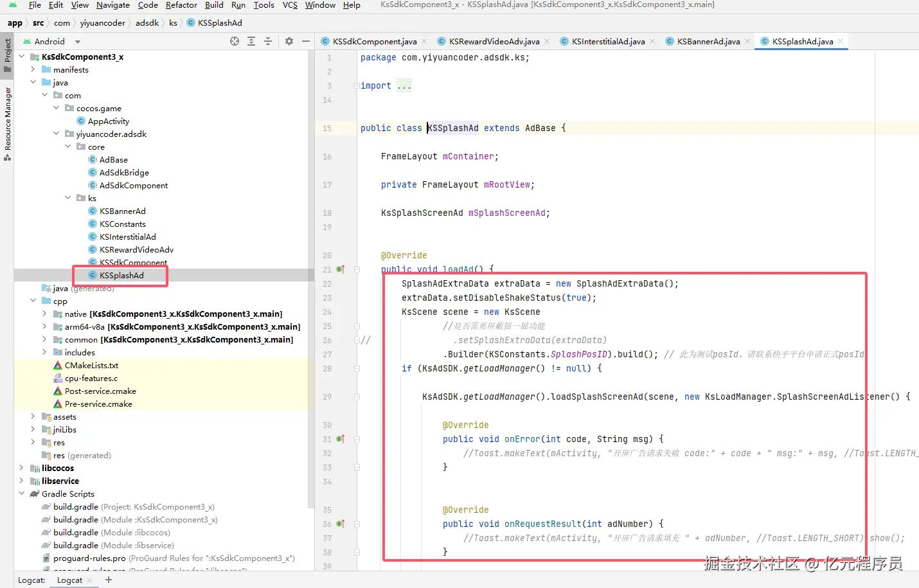The image size is (919, 588).
Task: Open the Refactor menu
Action: tap(181, 5)
